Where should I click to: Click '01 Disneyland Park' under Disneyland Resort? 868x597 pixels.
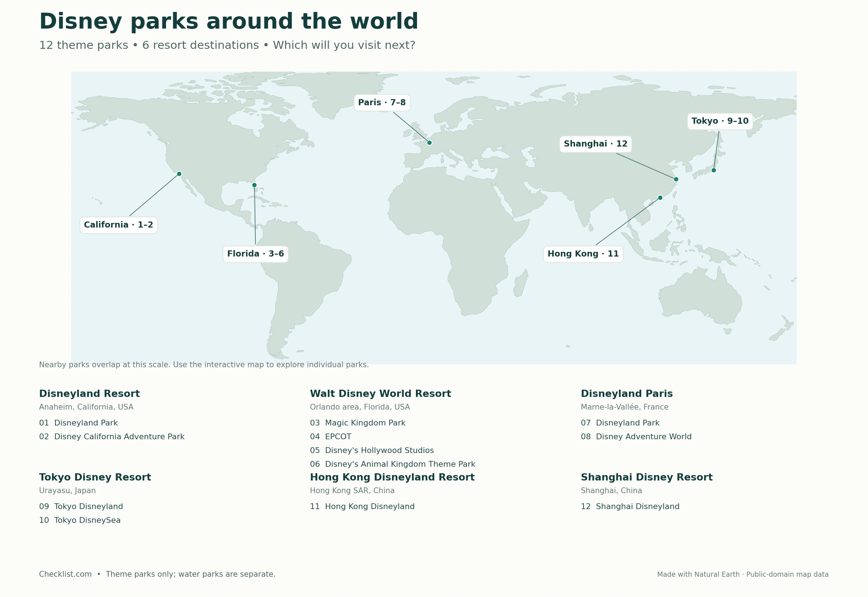(x=78, y=423)
